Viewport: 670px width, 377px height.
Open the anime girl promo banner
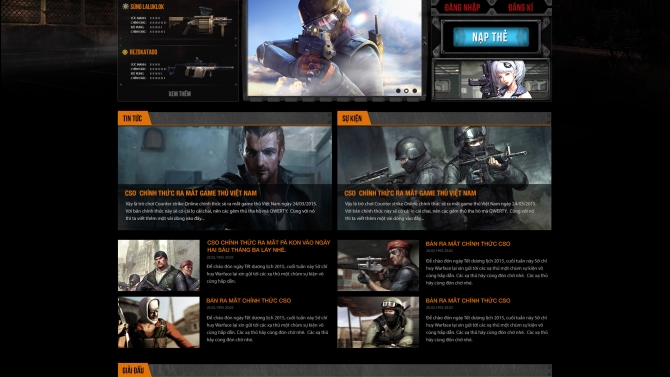click(491, 80)
